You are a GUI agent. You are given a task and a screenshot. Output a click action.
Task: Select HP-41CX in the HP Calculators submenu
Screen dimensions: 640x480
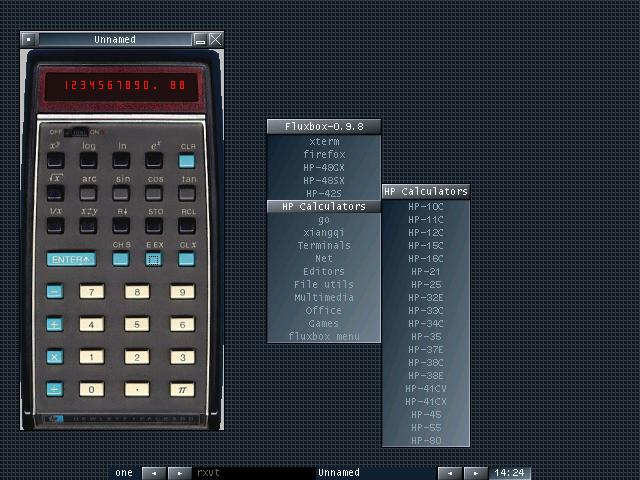tap(426, 402)
